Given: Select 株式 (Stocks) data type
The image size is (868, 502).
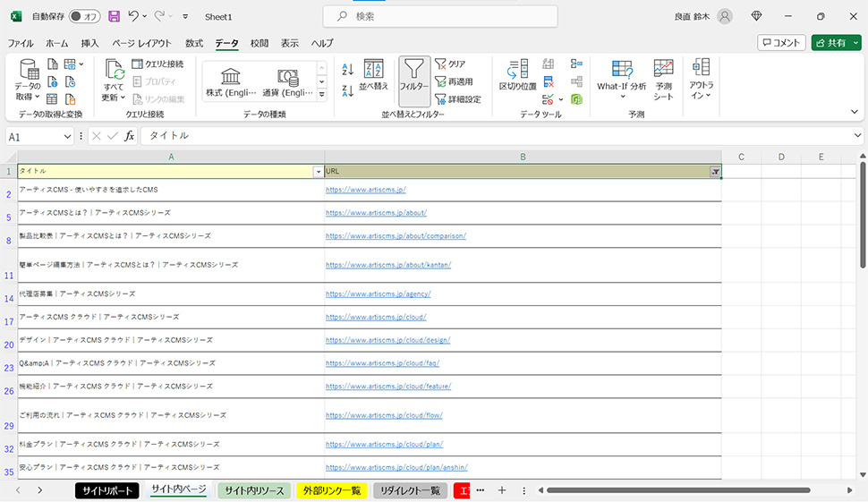Looking at the screenshot, I should [231, 82].
